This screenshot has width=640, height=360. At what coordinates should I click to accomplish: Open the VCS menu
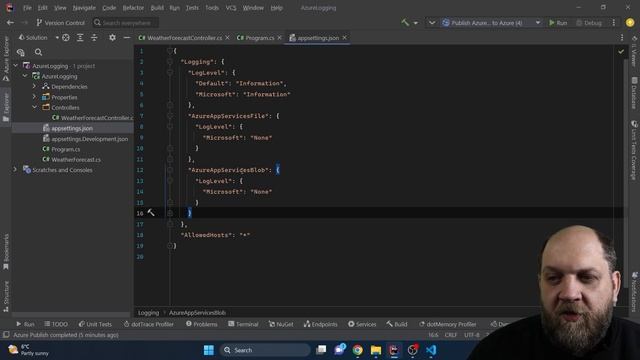(x=231, y=8)
